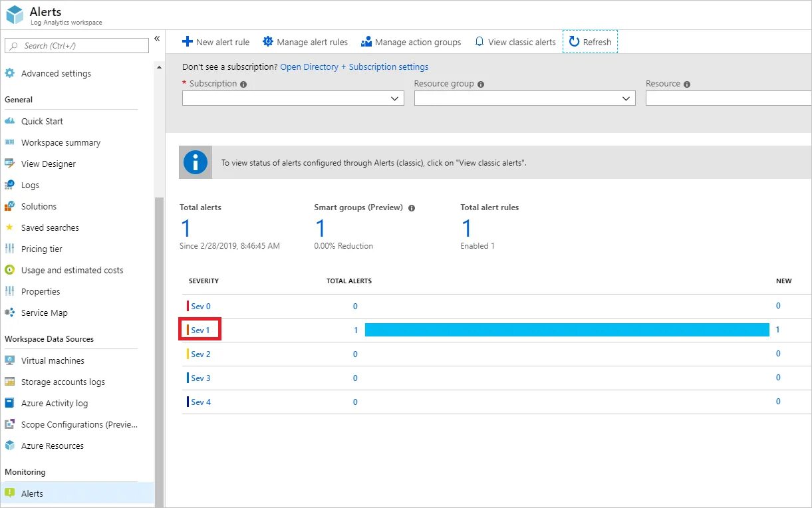
Task: Click the Smart groups count number
Action: click(x=321, y=228)
